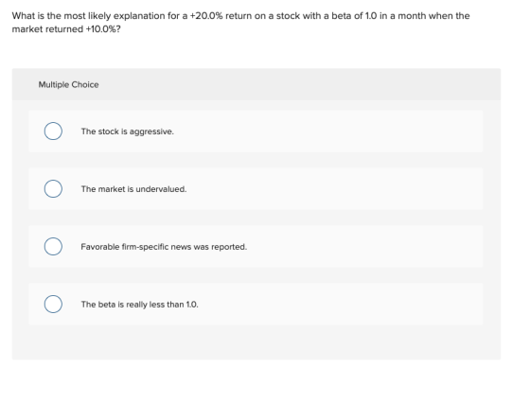
Task: Click the question's first line starting "What is the most likely"
Action: point(240,16)
